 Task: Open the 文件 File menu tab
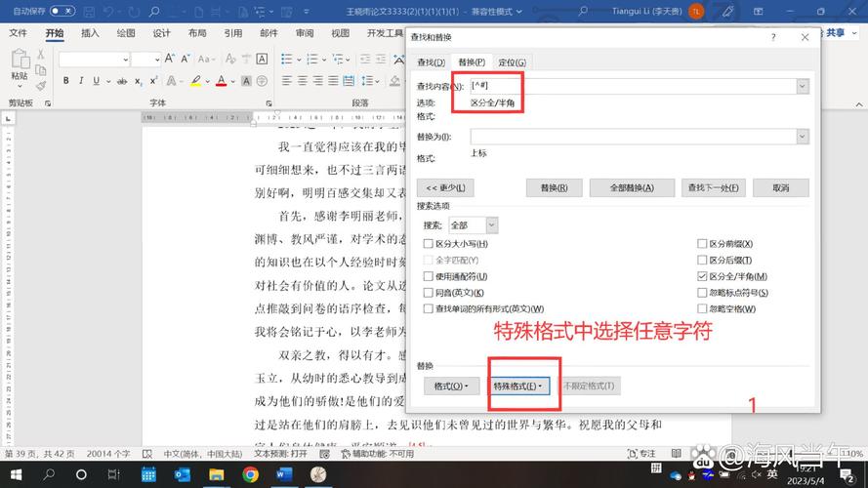pos(18,33)
